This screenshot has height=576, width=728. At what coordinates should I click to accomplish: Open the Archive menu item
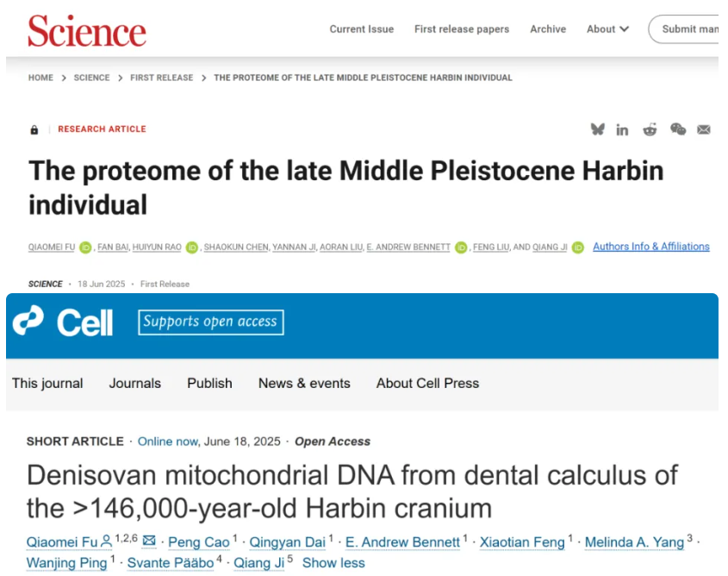(x=548, y=29)
